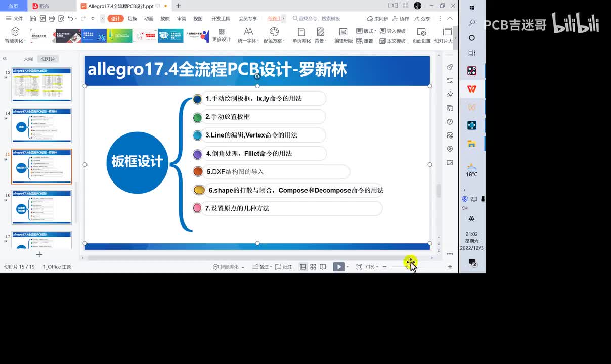Click fit-to-window icon beside zoom percent

(359, 267)
